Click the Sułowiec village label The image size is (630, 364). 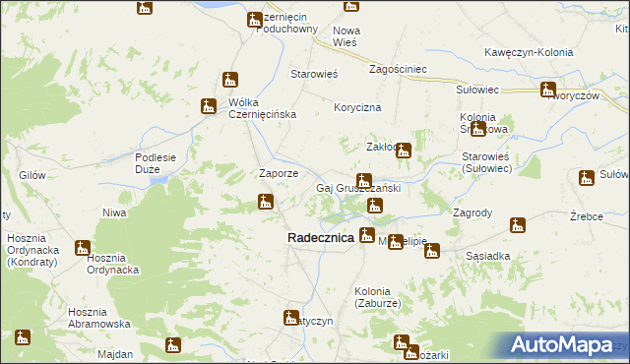click(x=477, y=90)
